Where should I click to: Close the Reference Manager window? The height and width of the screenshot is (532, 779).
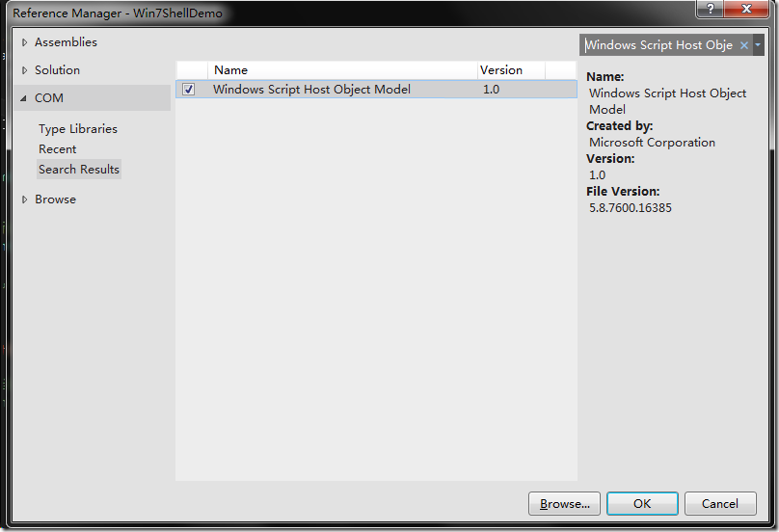(746, 9)
